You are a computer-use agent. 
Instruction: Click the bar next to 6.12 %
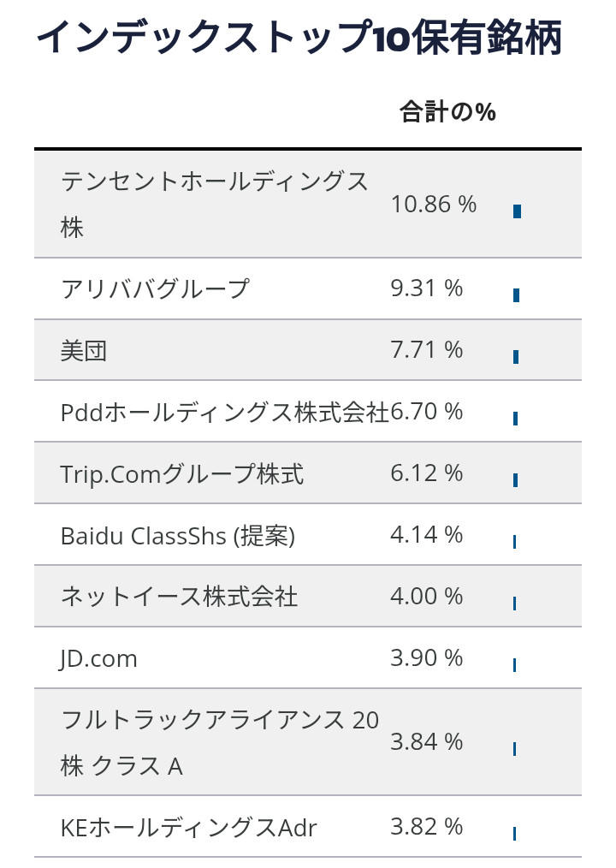[515, 480]
